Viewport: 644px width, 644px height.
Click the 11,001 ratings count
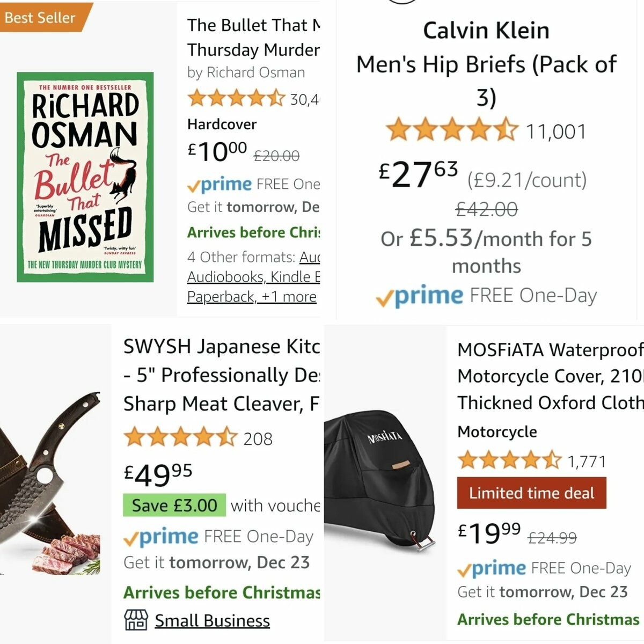(x=555, y=131)
